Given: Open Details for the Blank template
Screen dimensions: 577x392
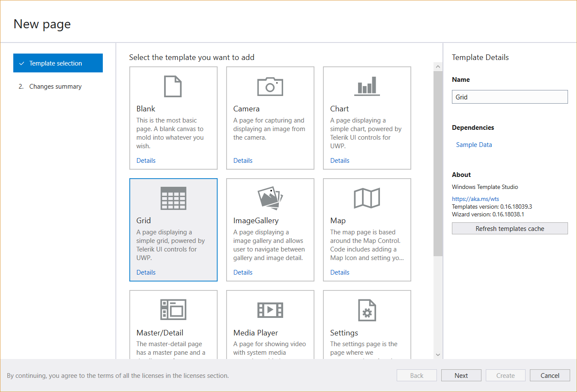Looking at the screenshot, I should 146,160.
